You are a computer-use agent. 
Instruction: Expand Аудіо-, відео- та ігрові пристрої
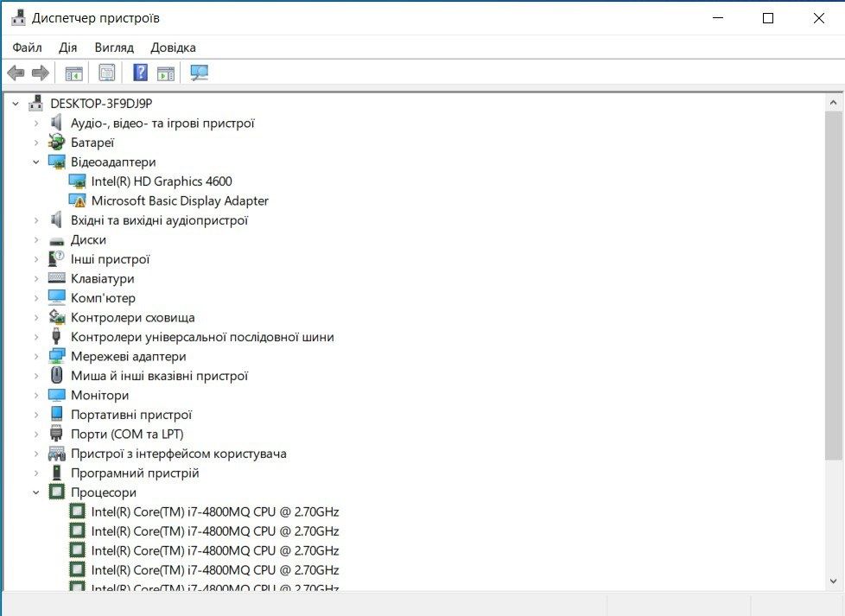36,123
